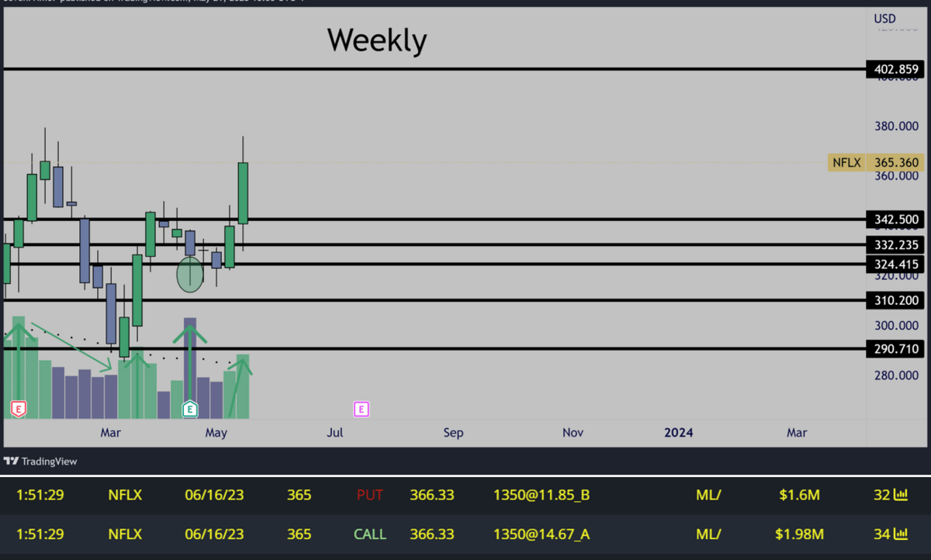Select the 342.500 price level label
931x560 pixels.
point(896,220)
